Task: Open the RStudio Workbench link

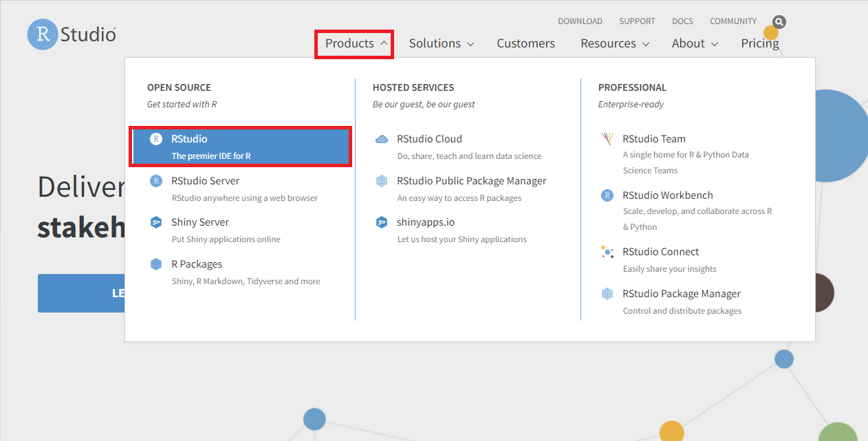Action: (668, 195)
